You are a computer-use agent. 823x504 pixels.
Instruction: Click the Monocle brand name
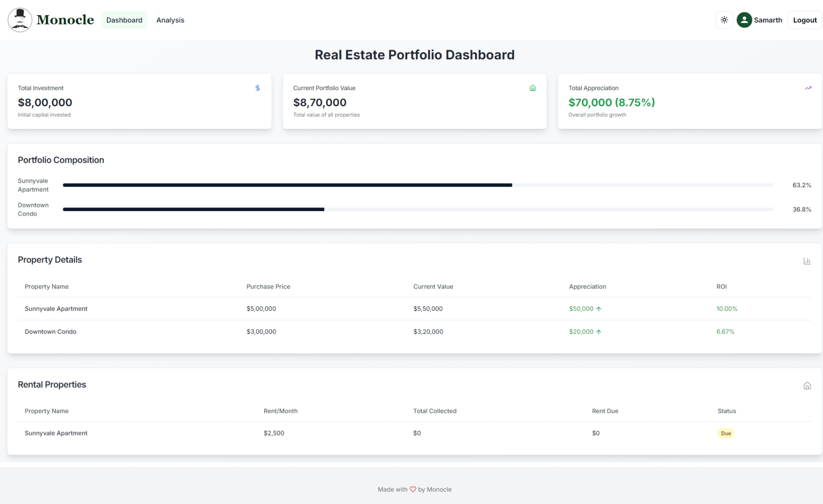65,20
